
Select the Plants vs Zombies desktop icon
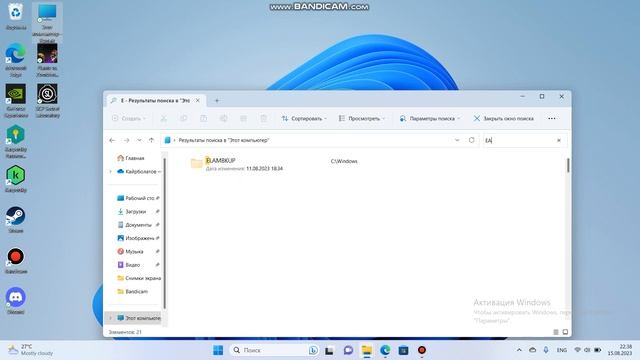pos(47,60)
